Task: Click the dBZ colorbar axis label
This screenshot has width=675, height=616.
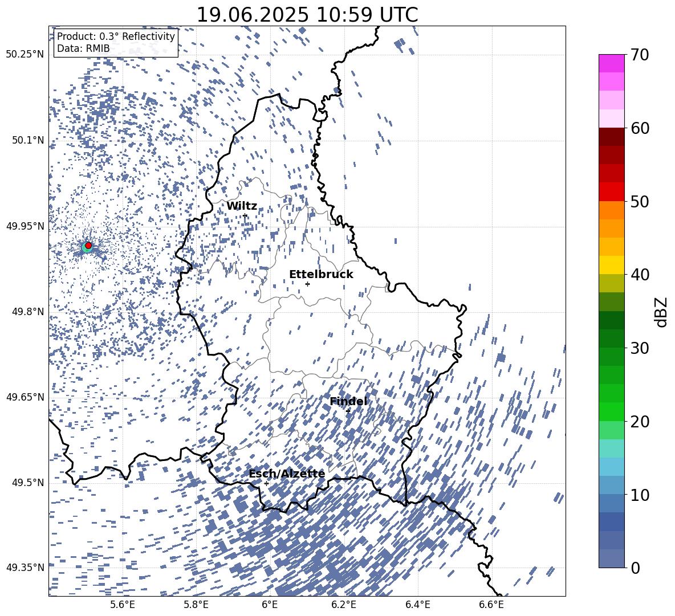Action: point(662,312)
